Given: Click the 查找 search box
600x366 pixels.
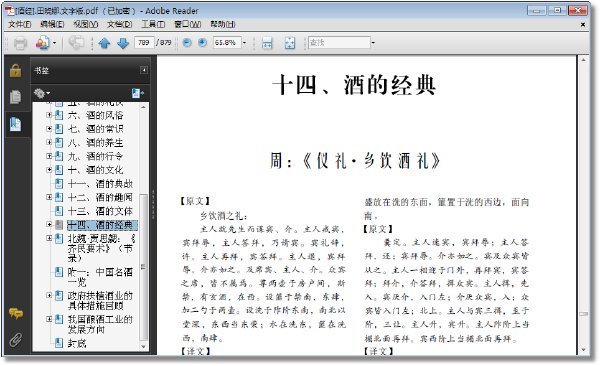Looking at the screenshot, I should click(339, 42).
